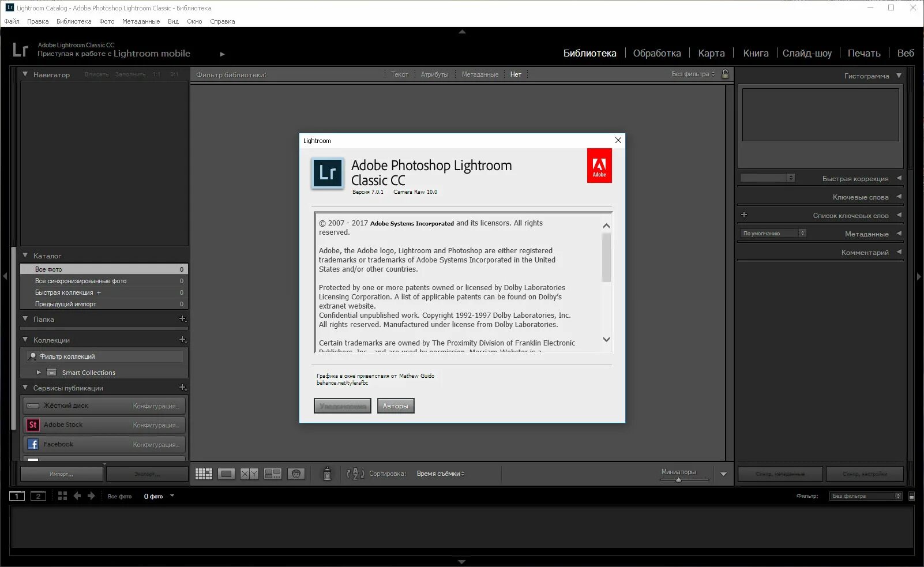Switch to the Карта module

[x=711, y=53]
